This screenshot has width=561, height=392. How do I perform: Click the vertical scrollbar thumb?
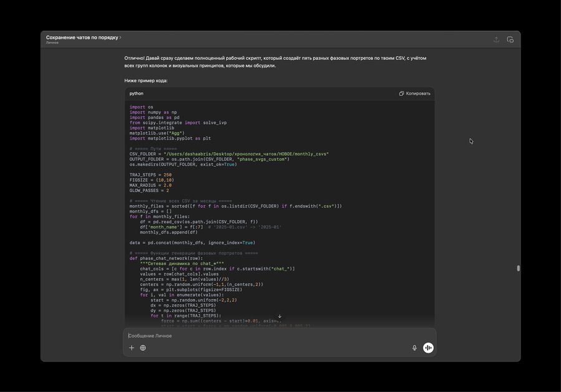point(518,268)
